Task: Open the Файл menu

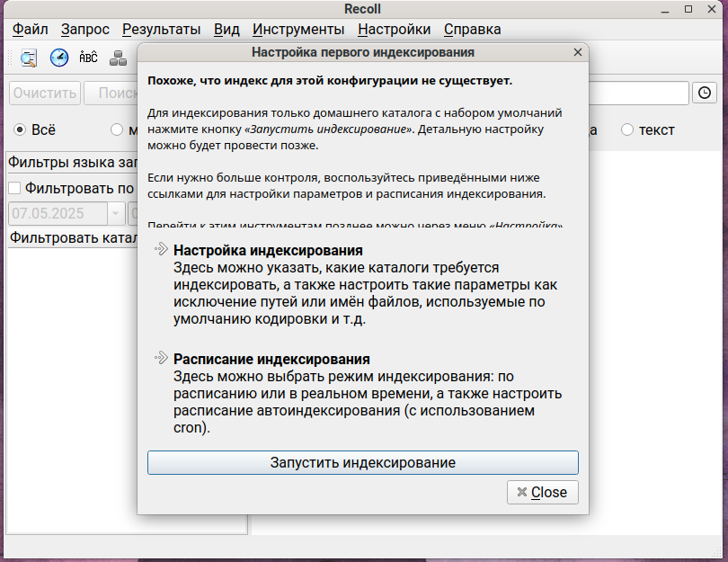Action: 31,30
